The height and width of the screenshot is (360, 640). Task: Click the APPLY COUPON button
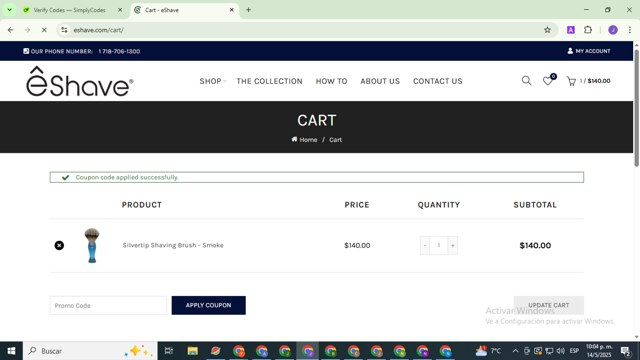coord(209,305)
